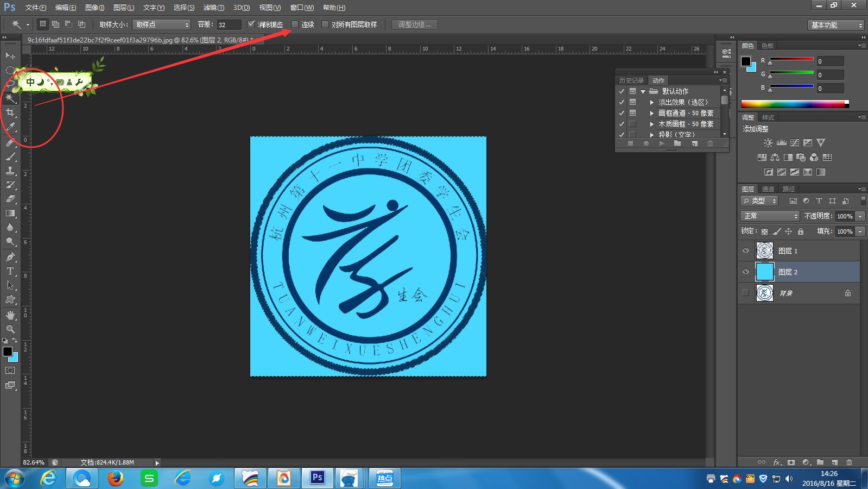Enable the 连续 contiguous checkbox
Screen dimensions: 868x489
tap(295, 24)
